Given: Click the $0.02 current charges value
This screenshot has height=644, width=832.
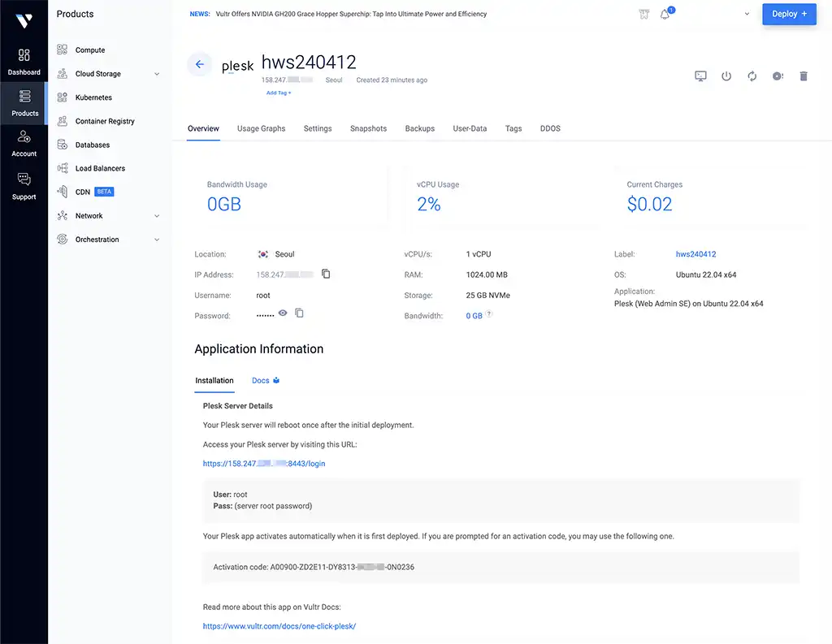Looking at the screenshot, I should pos(649,204).
